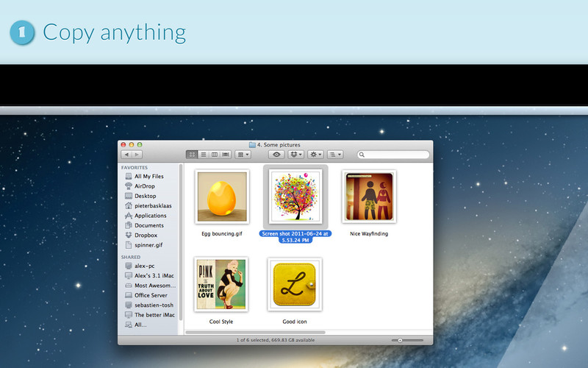Open the item arrangement dropdown

tap(243, 155)
